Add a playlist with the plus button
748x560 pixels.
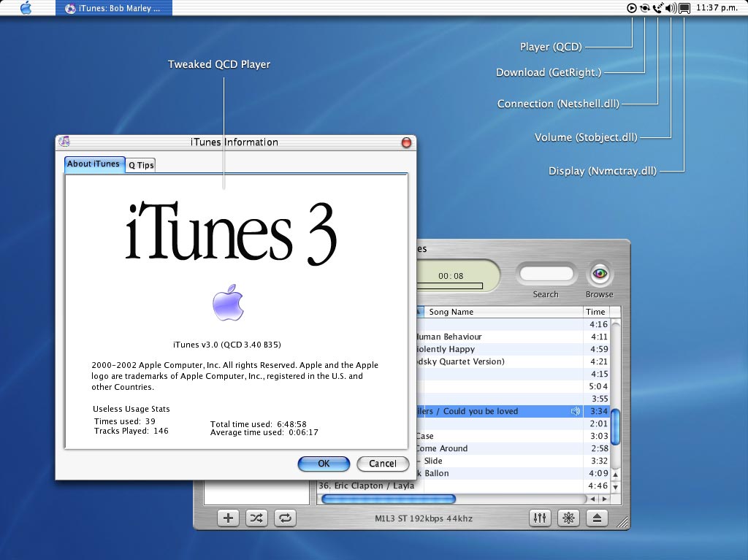point(228,518)
